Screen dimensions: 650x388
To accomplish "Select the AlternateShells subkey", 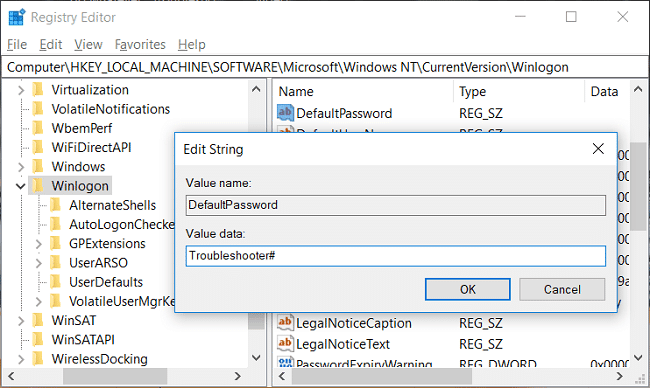I will (112, 205).
